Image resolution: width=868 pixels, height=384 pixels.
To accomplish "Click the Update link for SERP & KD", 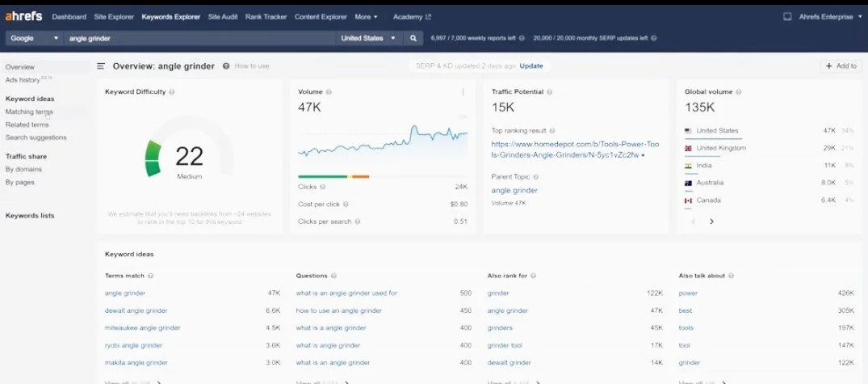I will pyautogui.click(x=530, y=66).
